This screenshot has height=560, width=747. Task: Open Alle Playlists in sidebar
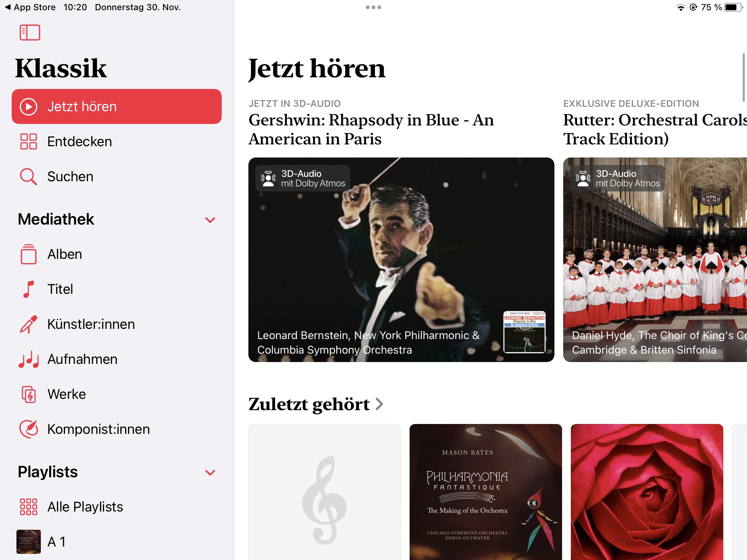(117, 507)
